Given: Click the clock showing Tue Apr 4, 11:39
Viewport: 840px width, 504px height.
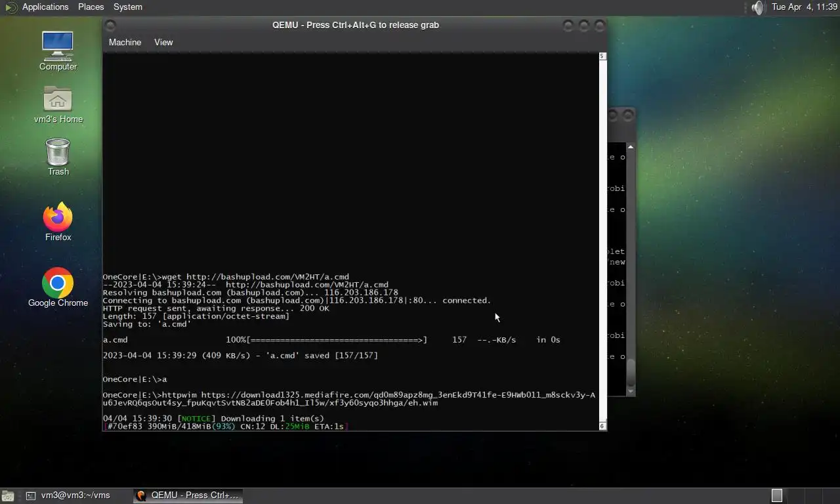Looking at the screenshot, I should [805, 7].
